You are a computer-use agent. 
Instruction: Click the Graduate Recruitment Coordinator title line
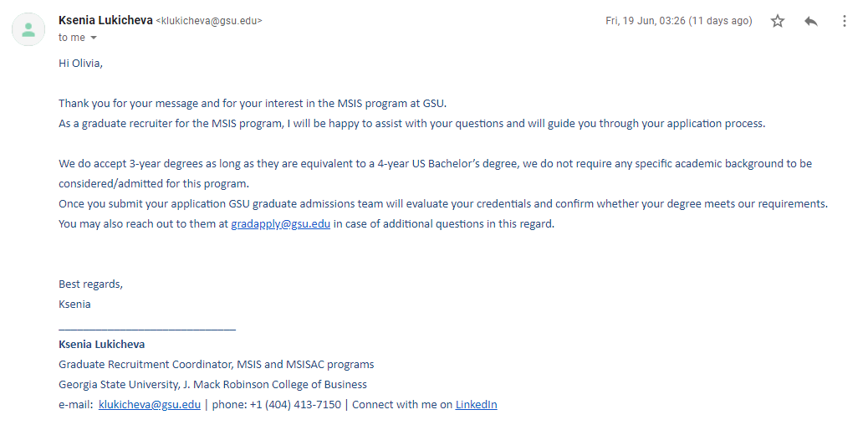217,365
